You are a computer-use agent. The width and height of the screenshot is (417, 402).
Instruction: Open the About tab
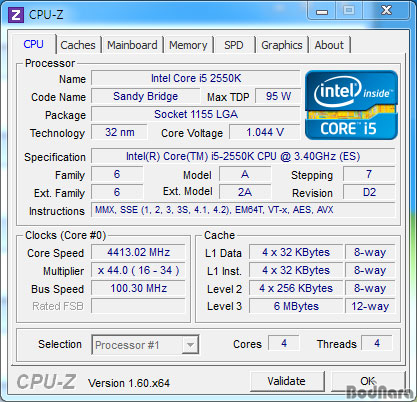tap(329, 45)
